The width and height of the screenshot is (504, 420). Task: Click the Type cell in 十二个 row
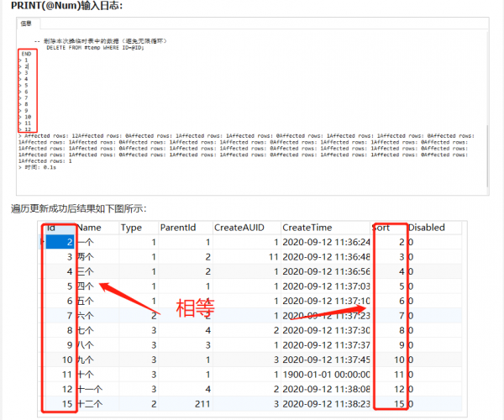click(x=139, y=404)
